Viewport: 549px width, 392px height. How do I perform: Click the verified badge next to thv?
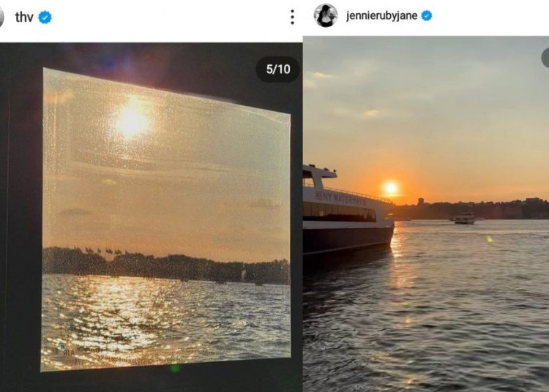point(45,17)
